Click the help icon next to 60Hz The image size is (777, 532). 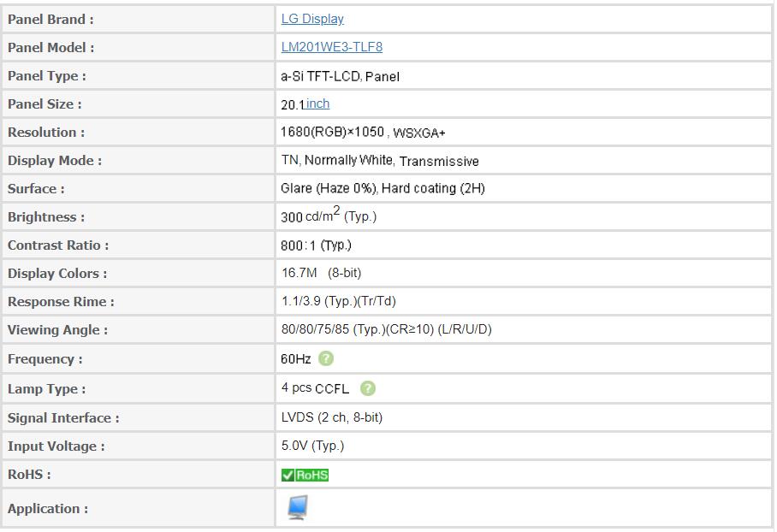pyautogui.click(x=325, y=358)
